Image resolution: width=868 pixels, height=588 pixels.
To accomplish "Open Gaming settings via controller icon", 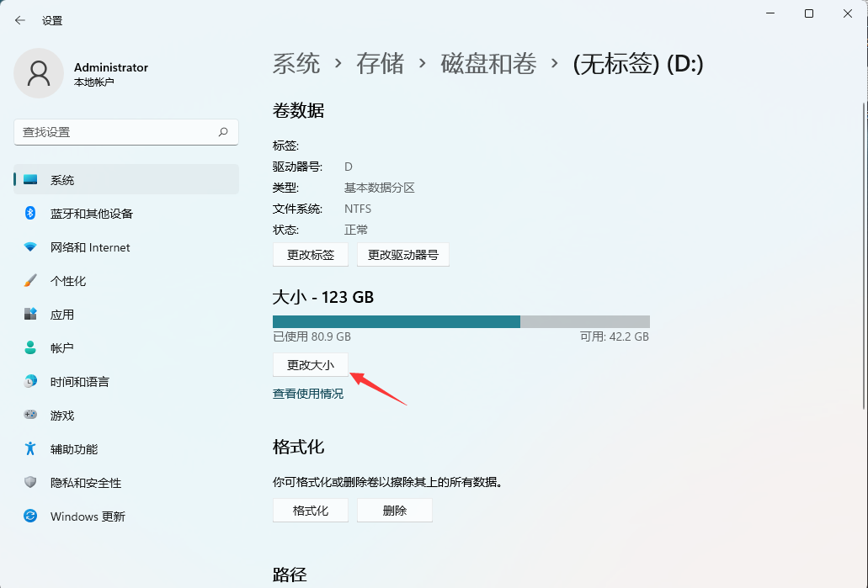I will [x=31, y=416].
